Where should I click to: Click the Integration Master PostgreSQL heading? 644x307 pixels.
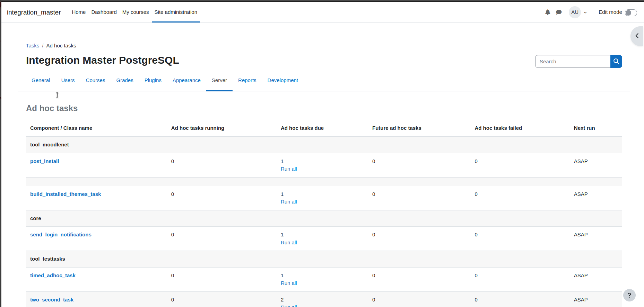point(103,60)
